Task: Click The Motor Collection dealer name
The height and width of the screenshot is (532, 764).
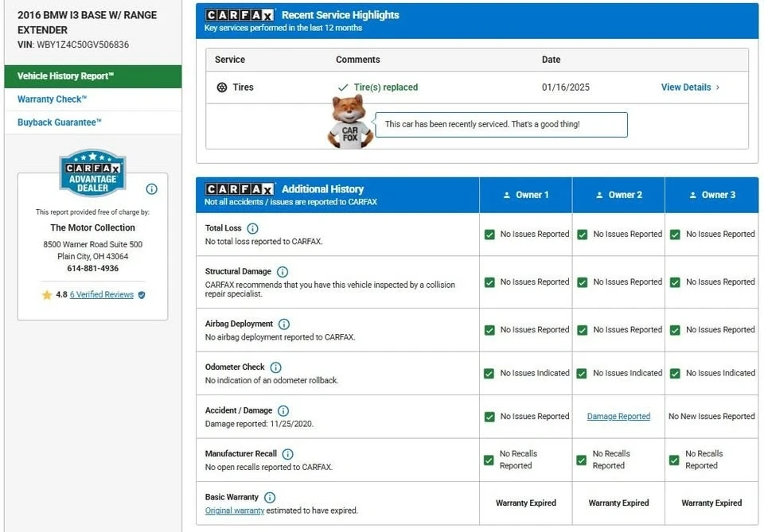Action: pos(92,227)
